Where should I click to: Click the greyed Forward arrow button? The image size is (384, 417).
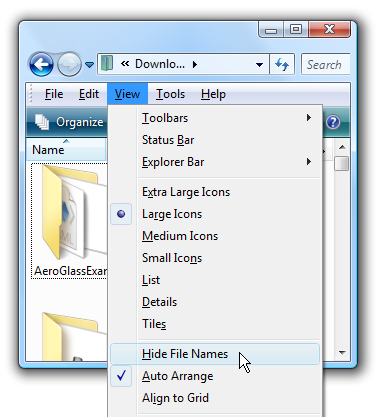point(69,64)
